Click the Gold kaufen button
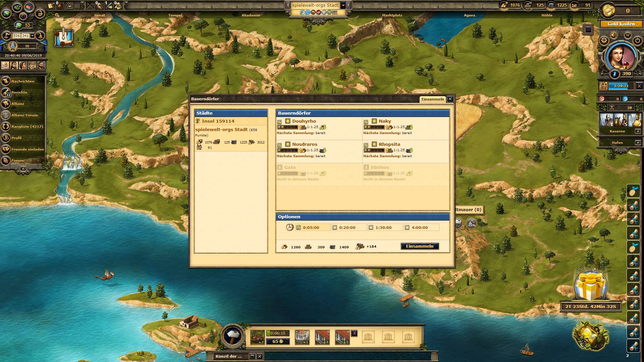The width and height of the screenshot is (644, 362). click(x=621, y=24)
